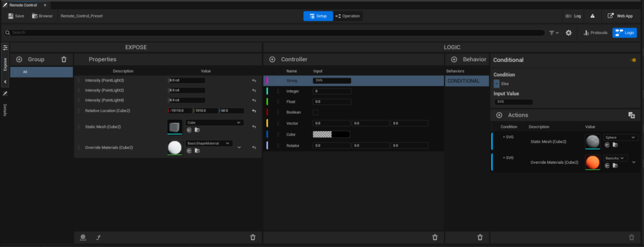Click the Color controller swatch
Image resolution: width=644 pixels, height=247 pixels.
[331, 134]
